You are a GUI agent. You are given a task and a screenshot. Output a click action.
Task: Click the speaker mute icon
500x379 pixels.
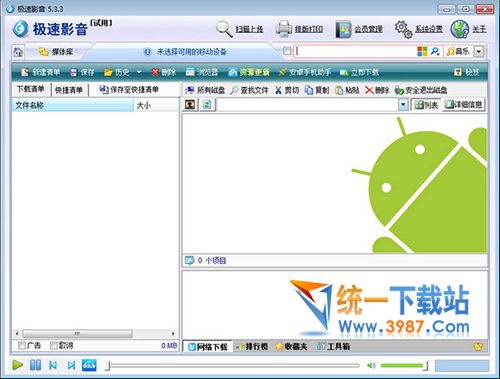[x=371, y=366]
